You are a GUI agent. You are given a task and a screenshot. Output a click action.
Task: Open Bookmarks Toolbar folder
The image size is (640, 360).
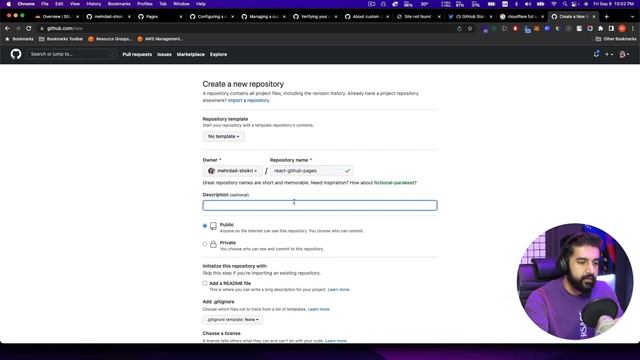(61, 39)
